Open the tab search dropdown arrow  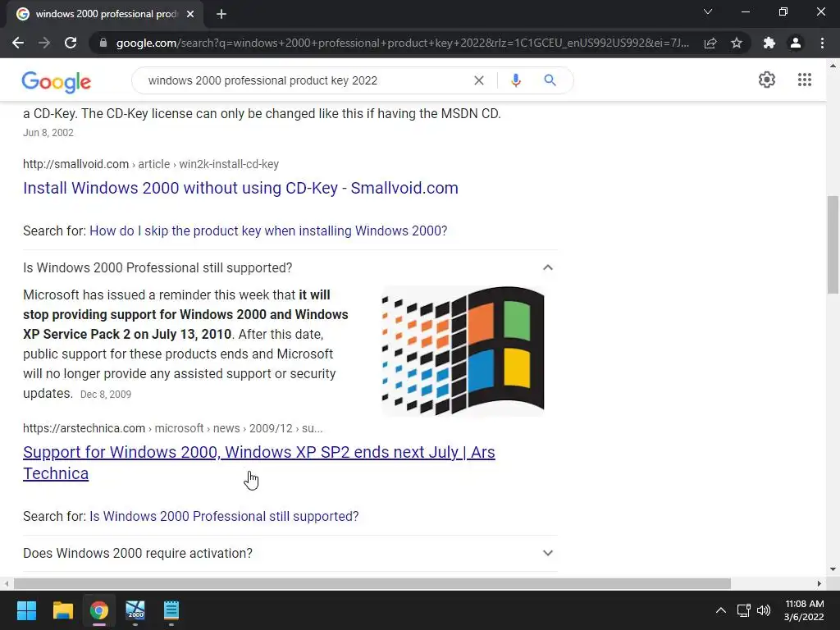pyautogui.click(x=708, y=11)
